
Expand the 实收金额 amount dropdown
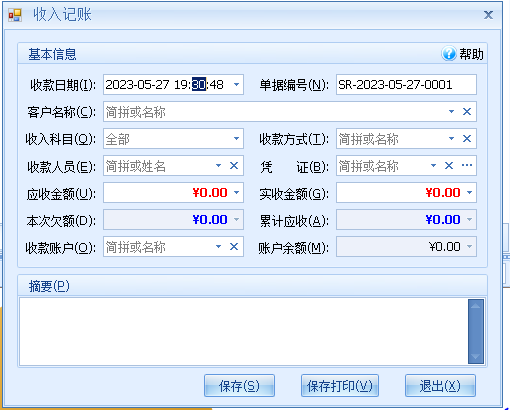click(469, 193)
